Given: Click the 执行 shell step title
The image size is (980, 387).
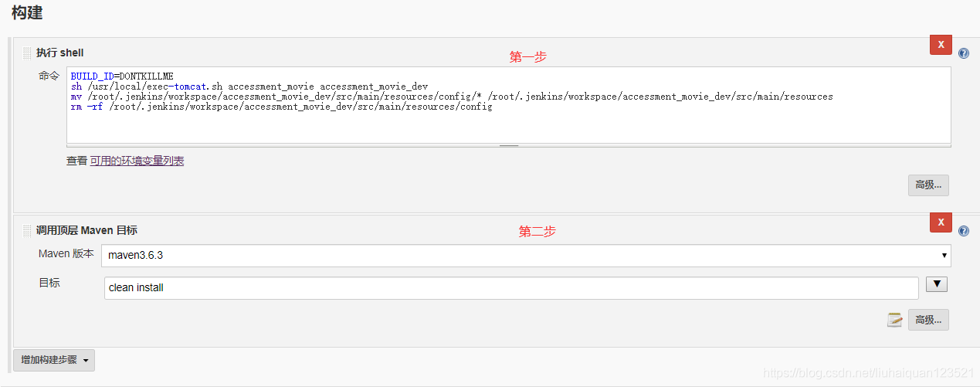Looking at the screenshot, I should [x=60, y=53].
